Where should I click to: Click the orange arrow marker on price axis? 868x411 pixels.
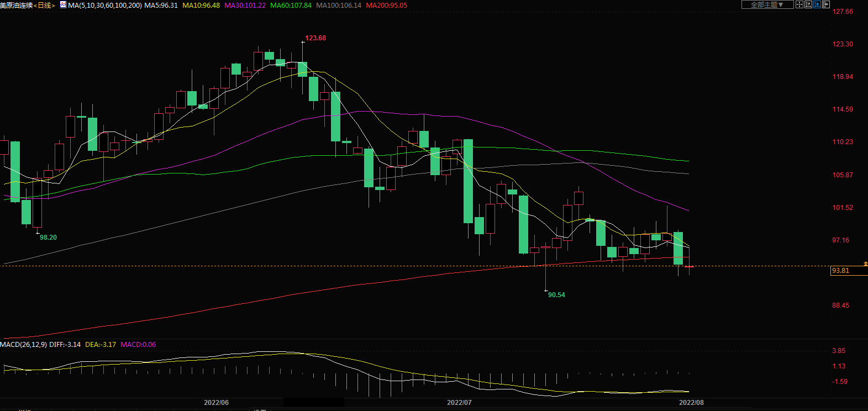pos(865,264)
